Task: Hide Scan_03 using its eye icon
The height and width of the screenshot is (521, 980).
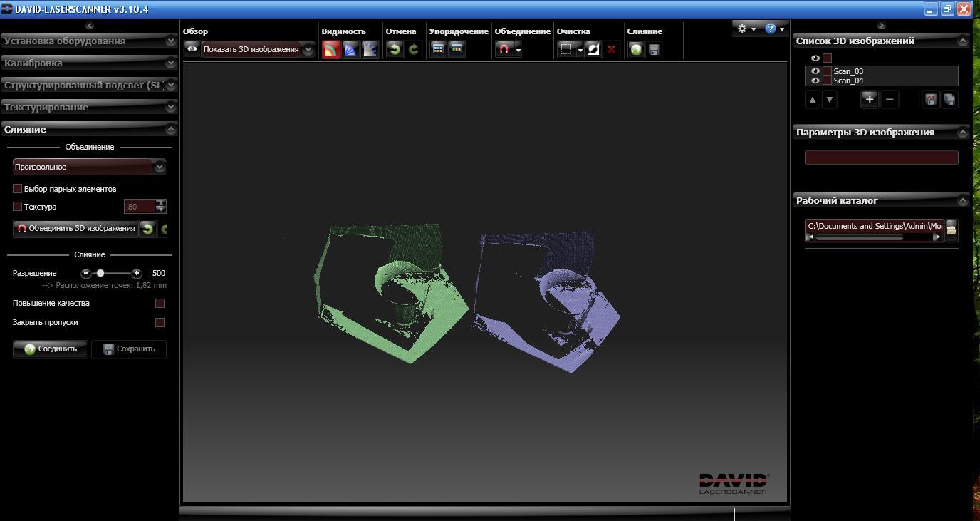Action: [815, 71]
